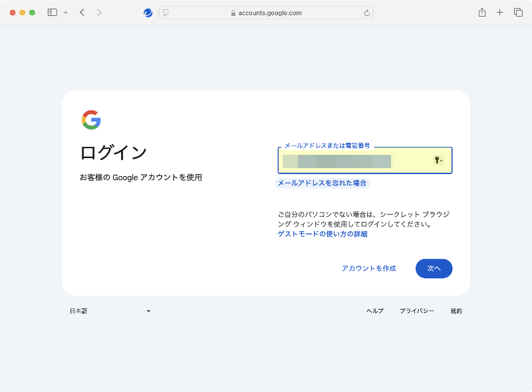Click the Google G logo

point(91,120)
